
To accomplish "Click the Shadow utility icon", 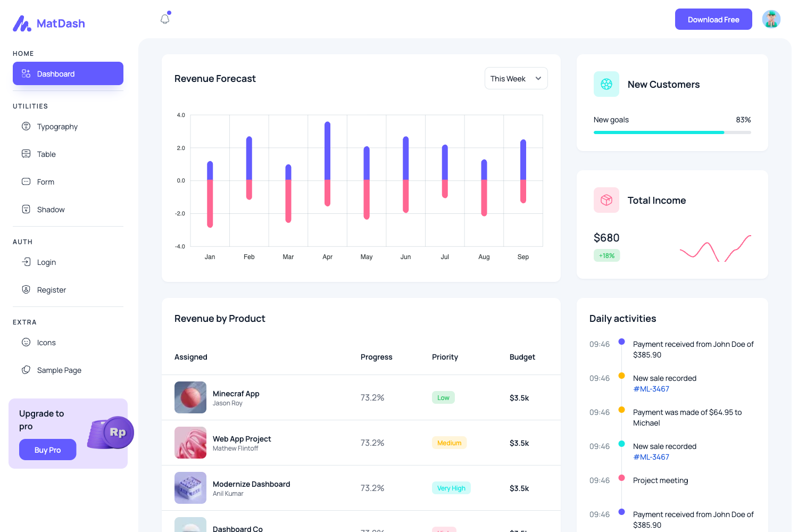I will pyautogui.click(x=26, y=209).
